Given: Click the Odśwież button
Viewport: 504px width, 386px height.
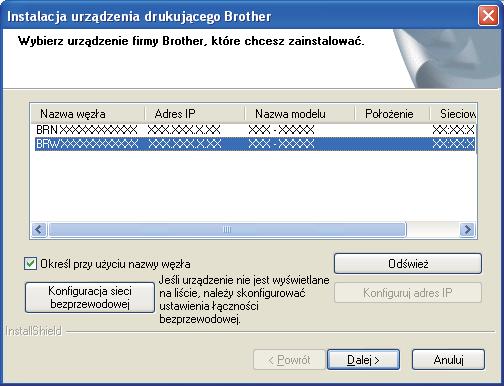Looking at the screenshot, I should point(408,264).
